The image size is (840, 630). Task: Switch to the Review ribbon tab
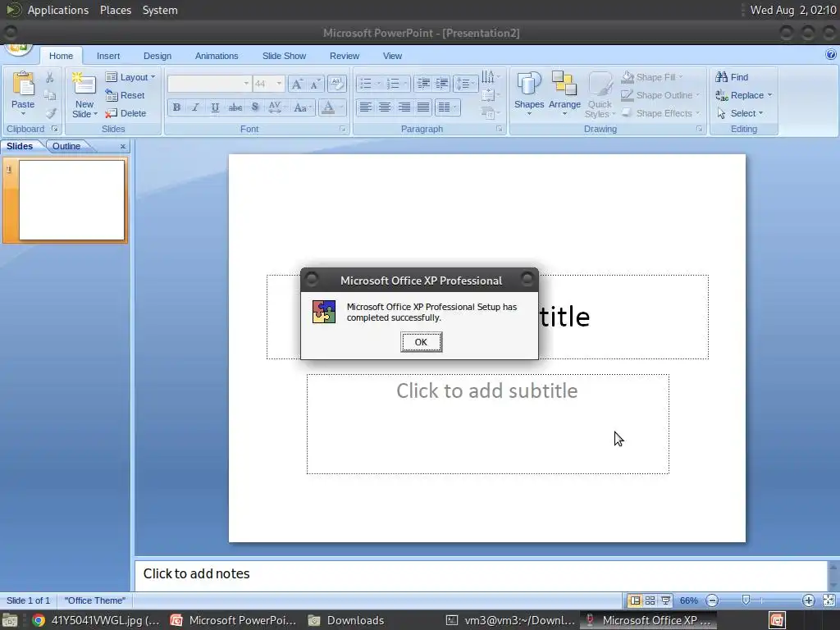tap(345, 56)
